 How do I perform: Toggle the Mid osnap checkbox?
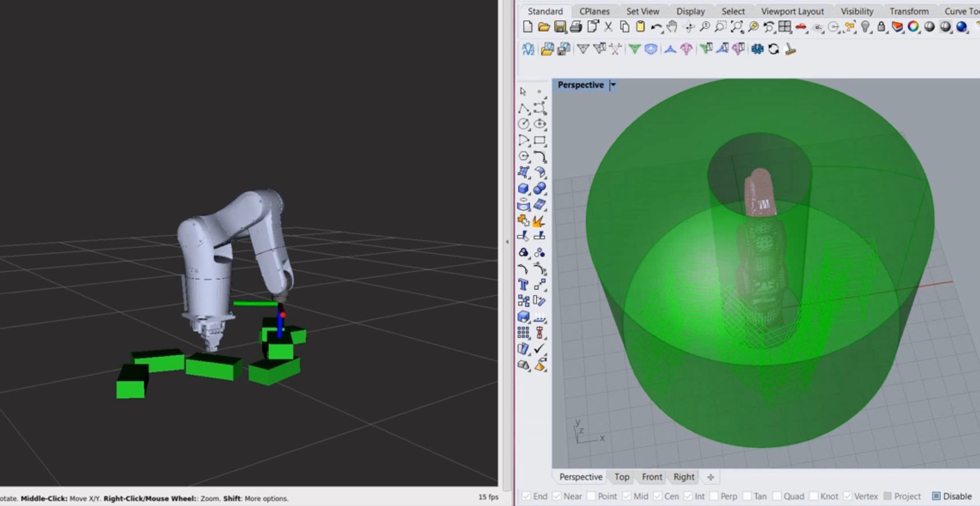point(627,496)
